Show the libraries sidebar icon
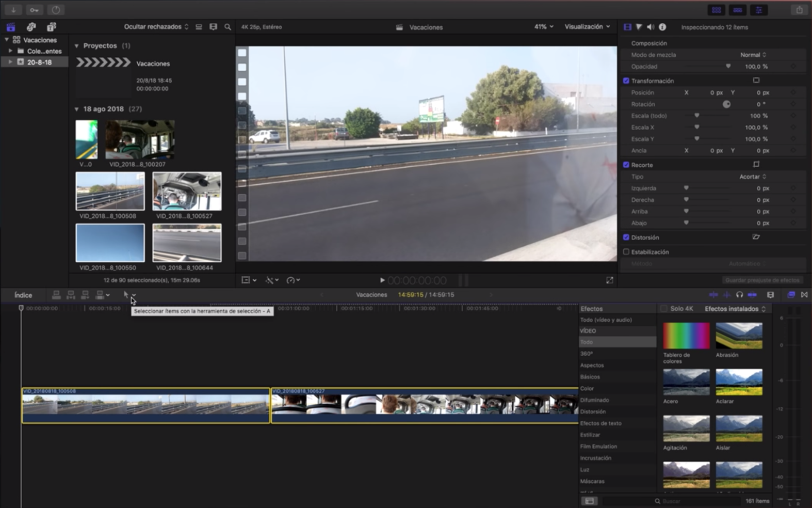 [11, 27]
